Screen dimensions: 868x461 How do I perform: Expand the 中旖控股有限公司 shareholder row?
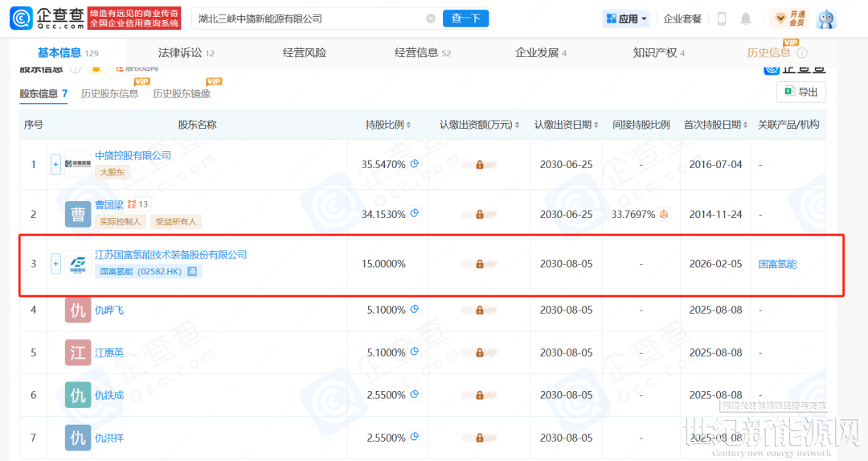pos(55,164)
